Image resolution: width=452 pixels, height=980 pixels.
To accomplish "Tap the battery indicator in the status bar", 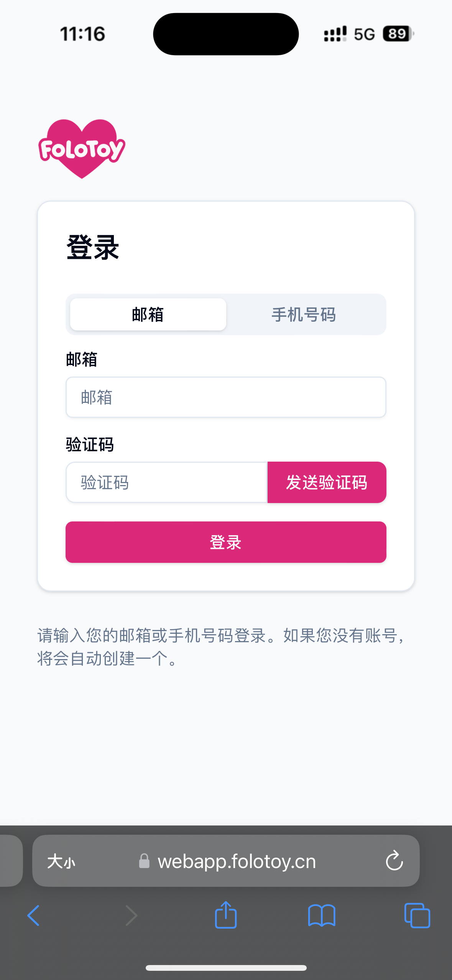I will point(398,34).
